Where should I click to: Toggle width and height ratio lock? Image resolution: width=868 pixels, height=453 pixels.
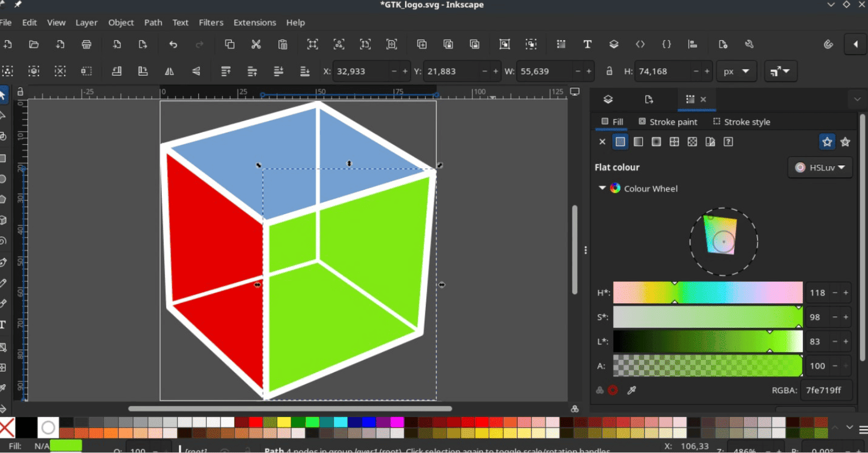pyautogui.click(x=609, y=71)
